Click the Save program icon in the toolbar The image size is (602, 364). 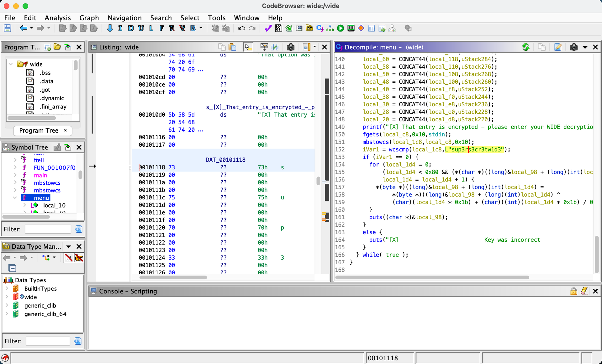click(8, 29)
